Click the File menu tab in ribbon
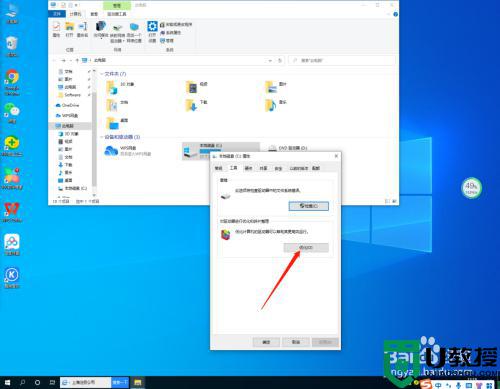500x389 pixels. tap(57, 14)
